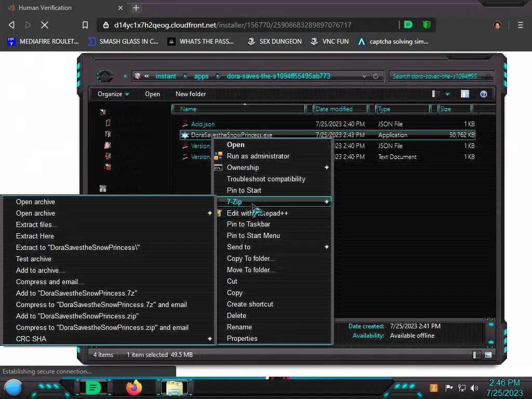Expand the second Open archive submenu
Viewport: 532px width, 399px height.
tap(109, 213)
